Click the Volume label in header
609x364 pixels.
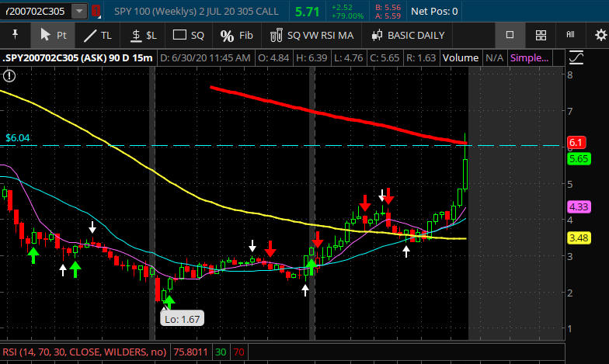click(x=460, y=57)
